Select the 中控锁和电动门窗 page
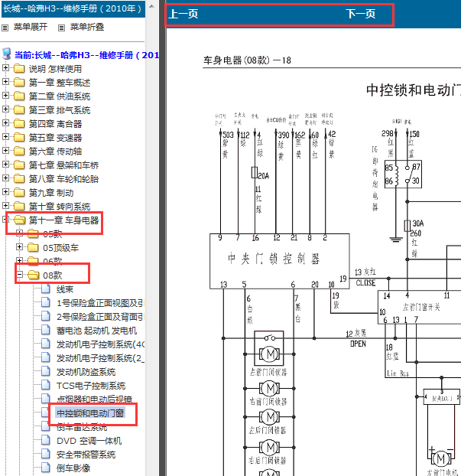461x476 pixels. [90, 413]
